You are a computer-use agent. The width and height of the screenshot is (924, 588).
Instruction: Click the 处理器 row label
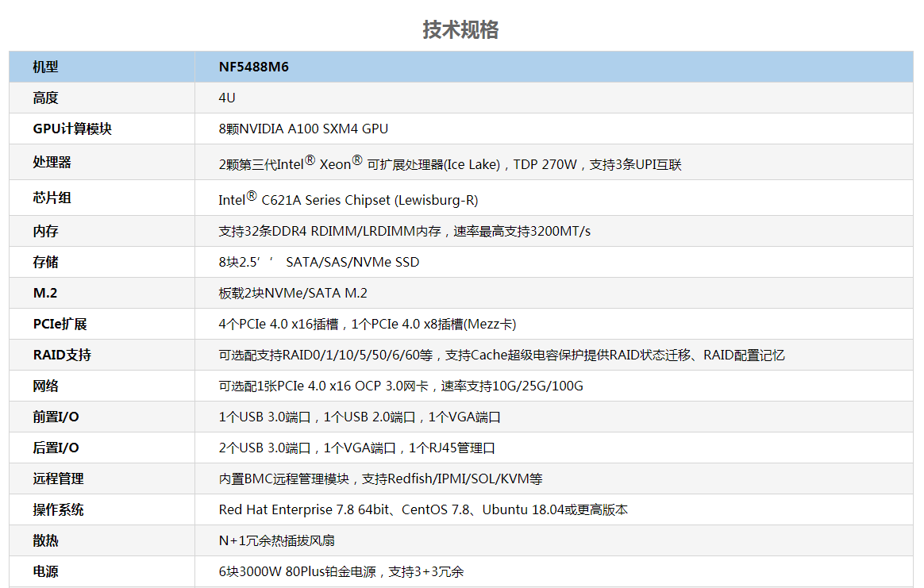click(52, 163)
